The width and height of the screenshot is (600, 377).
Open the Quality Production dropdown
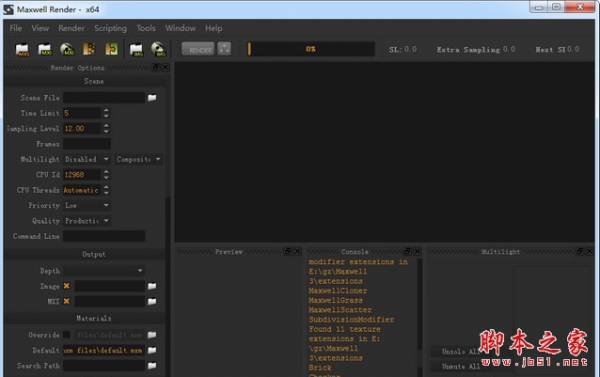click(x=87, y=221)
